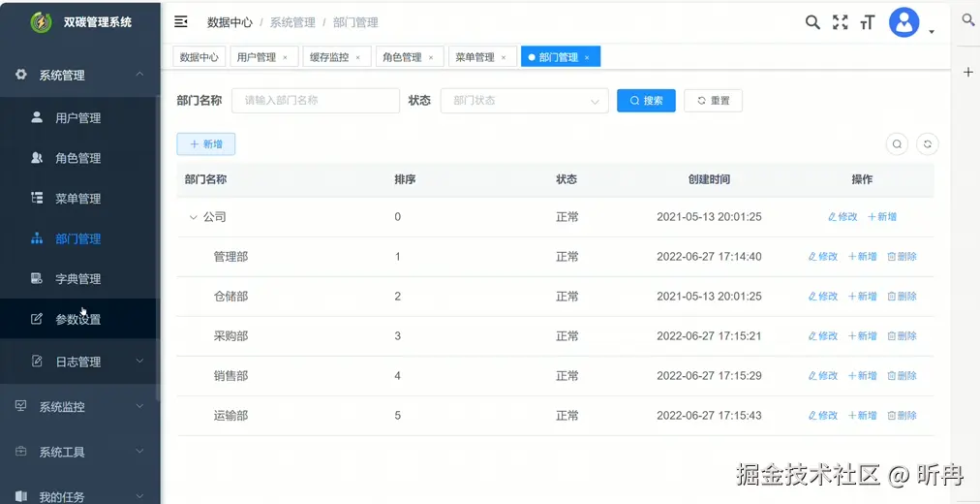Click 修改 for 采购部
Screen dimensions: 980x504
point(822,335)
